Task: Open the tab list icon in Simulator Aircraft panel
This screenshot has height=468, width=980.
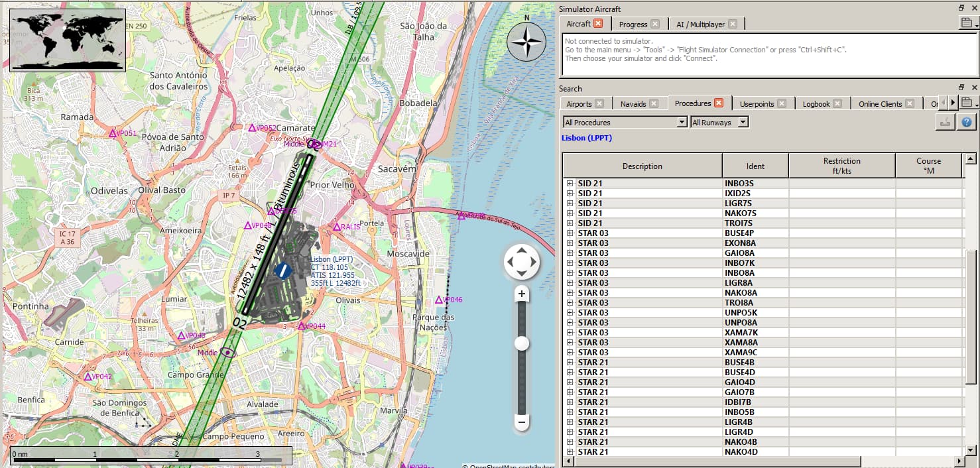Action: pos(966,22)
